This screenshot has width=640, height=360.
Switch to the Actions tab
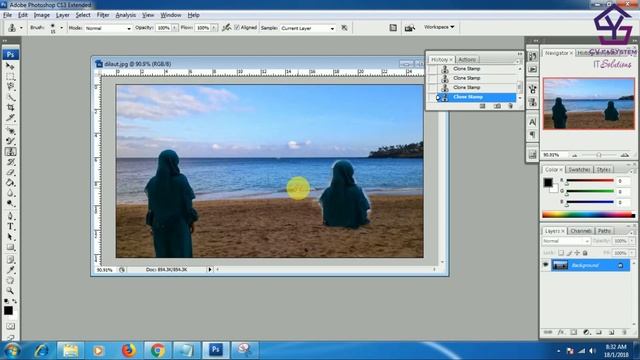pos(467,60)
